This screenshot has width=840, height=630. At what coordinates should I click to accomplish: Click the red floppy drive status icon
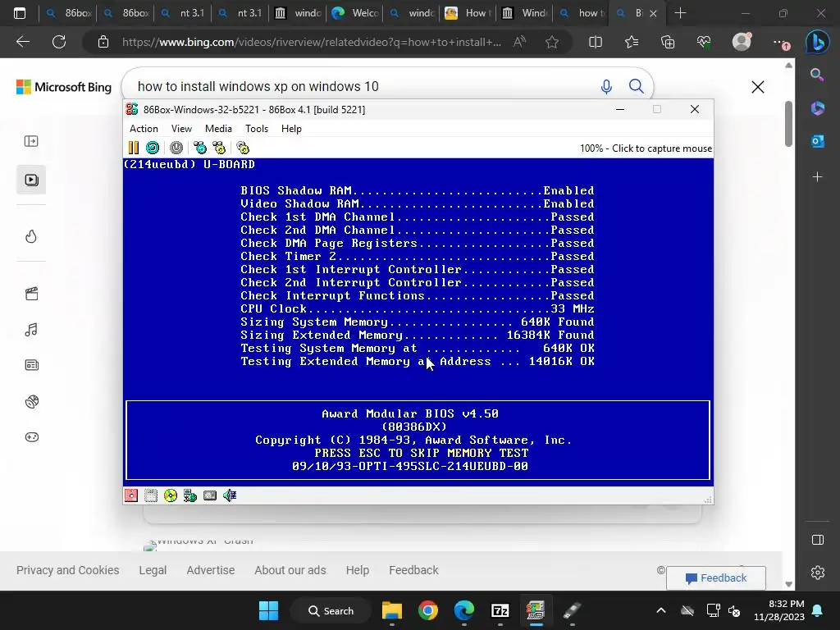point(131,495)
